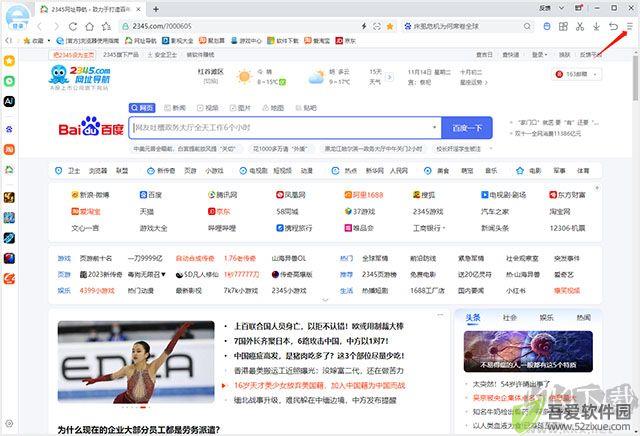
Task: Click the lightning speed mode icon
Action: 364,27
